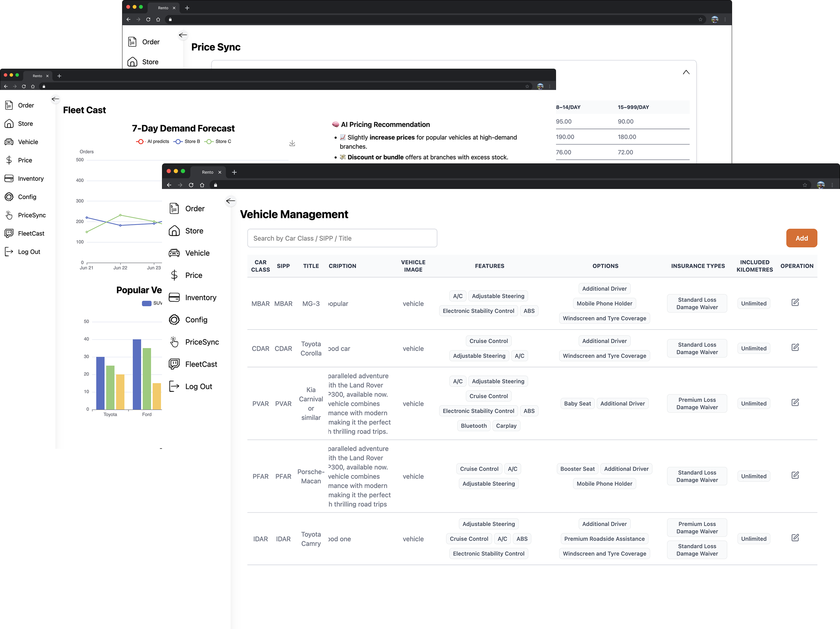The width and height of the screenshot is (840, 629).
Task: Go back in Vehicle Management browser window
Action: coord(169,185)
